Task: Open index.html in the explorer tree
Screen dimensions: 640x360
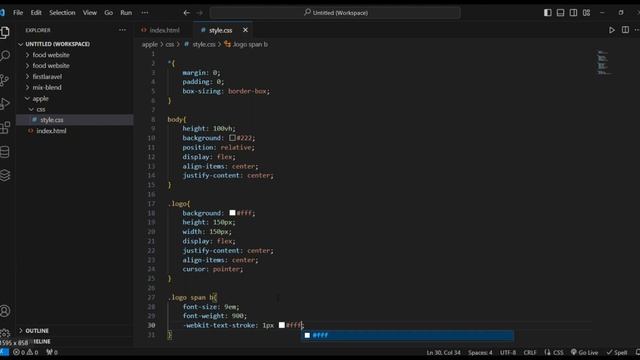Action: tap(51, 131)
